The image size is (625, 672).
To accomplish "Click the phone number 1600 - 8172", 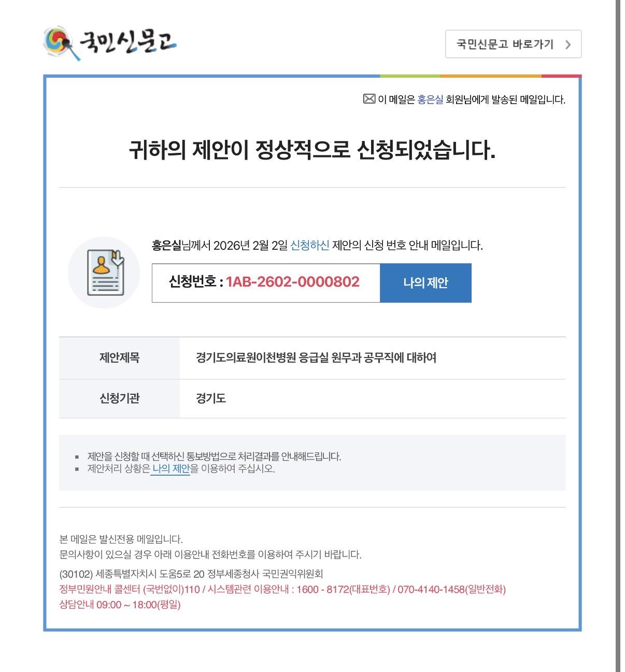I will click(x=323, y=590).
